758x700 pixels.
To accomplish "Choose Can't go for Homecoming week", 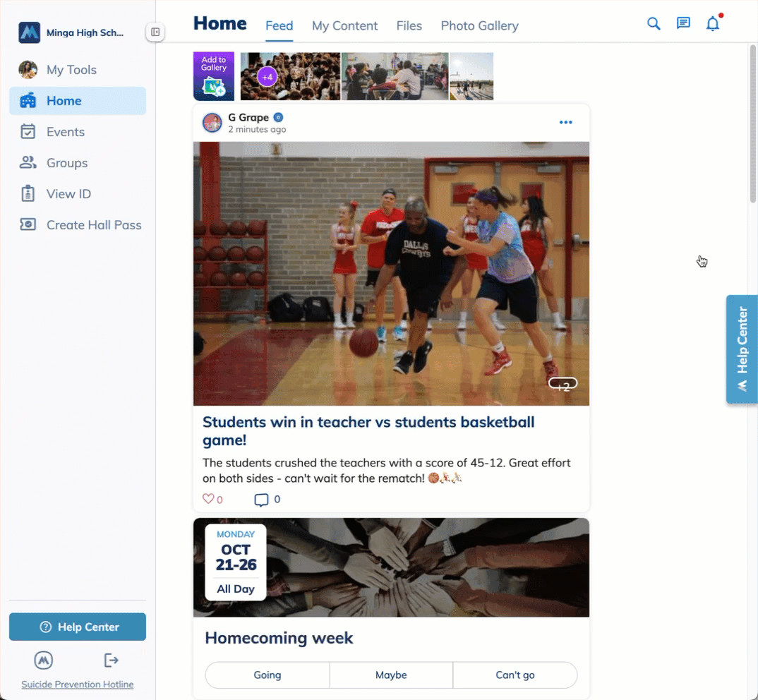I will pos(515,675).
